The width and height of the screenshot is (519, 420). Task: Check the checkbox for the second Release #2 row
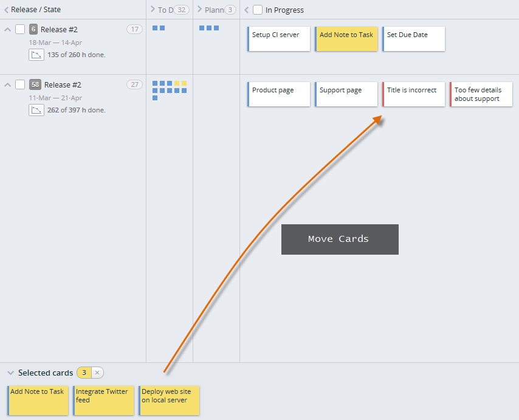point(19,84)
